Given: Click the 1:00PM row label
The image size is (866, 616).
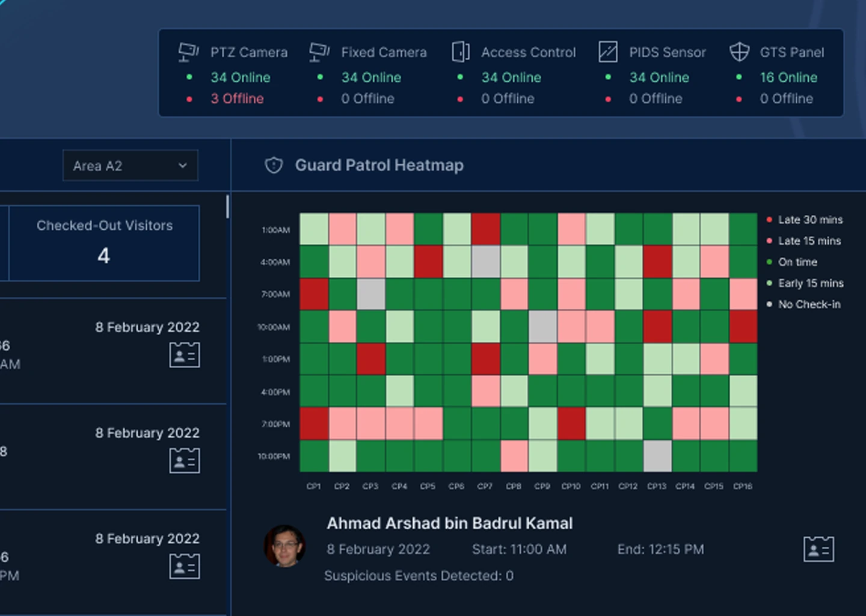Looking at the screenshot, I should tap(276, 359).
